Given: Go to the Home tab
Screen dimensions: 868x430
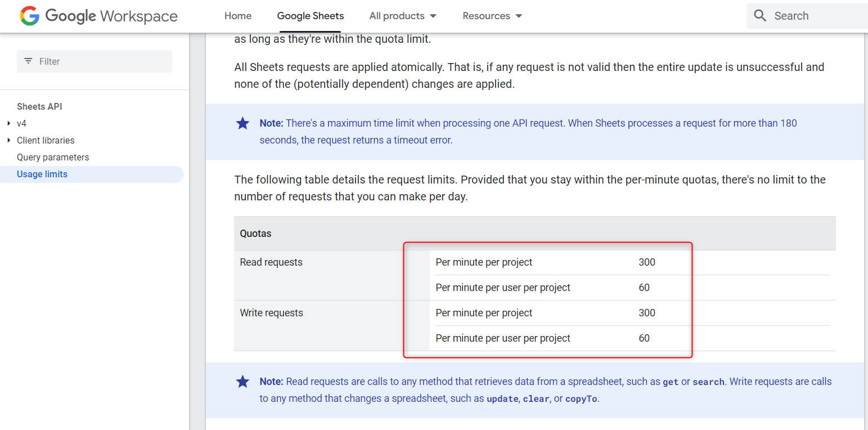Looking at the screenshot, I should 238,16.
